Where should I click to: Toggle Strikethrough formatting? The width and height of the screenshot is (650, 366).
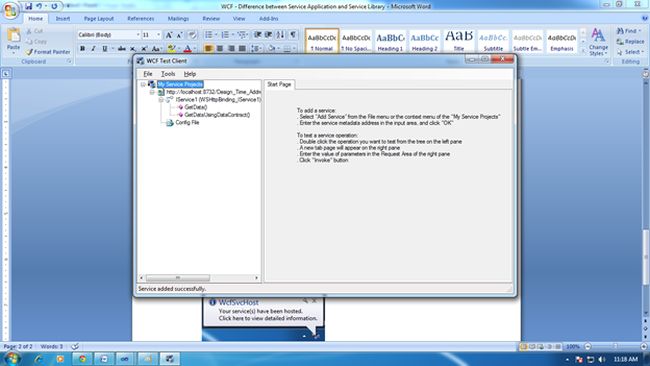point(121,48)
